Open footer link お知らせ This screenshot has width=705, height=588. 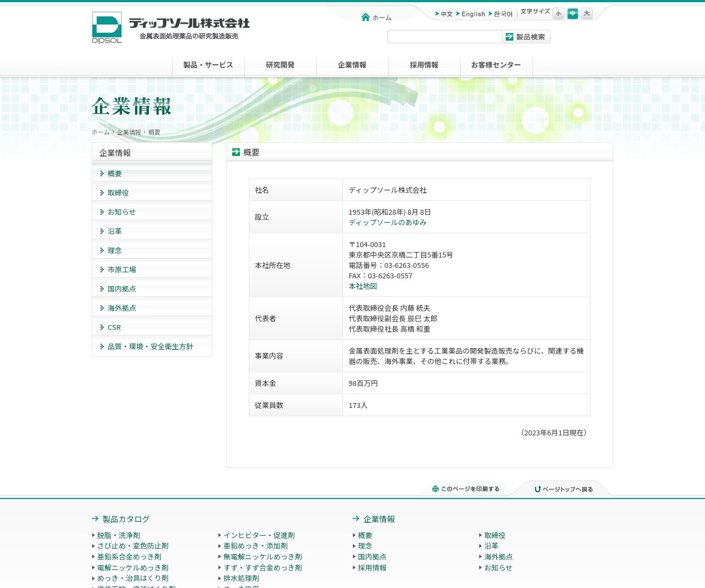498,568
